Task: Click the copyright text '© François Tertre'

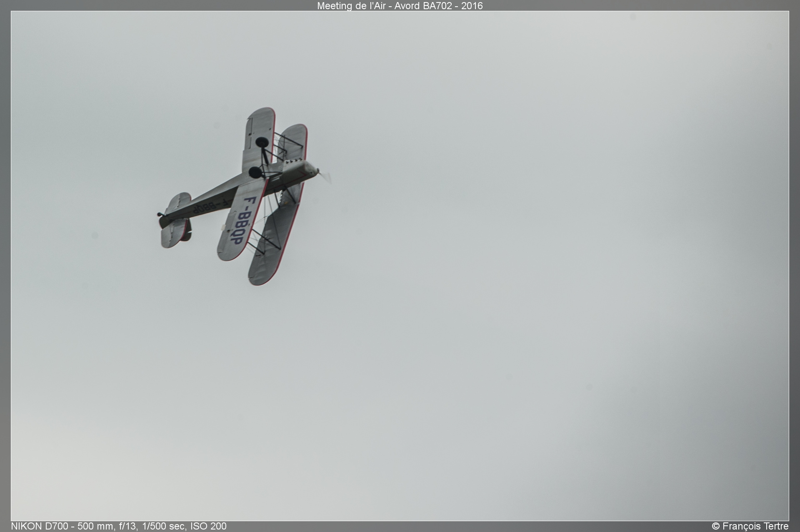Action: pyautogui.click(x=750, y=526)
